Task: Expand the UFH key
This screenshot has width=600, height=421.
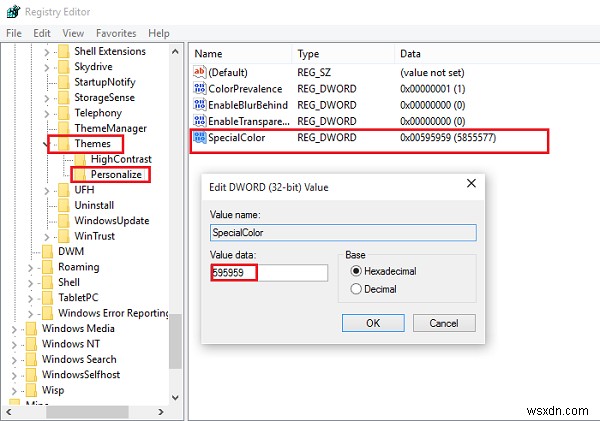Action: click(x=47, y=190)
